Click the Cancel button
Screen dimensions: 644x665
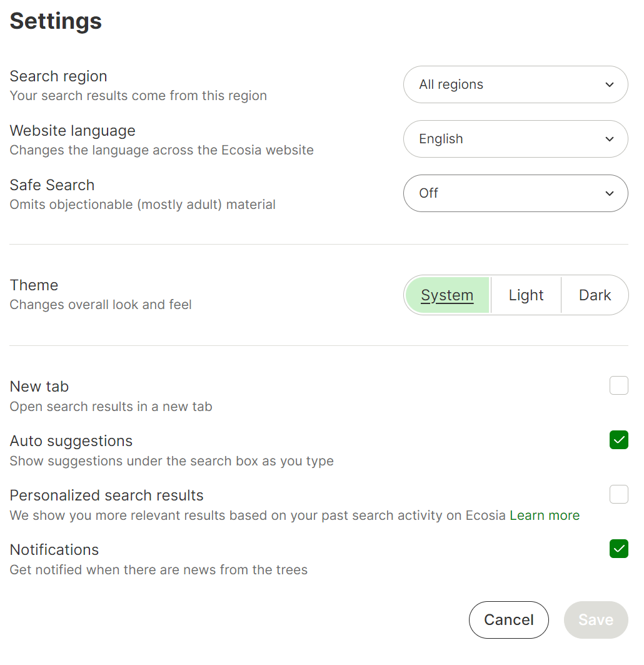tap(508, 620)
